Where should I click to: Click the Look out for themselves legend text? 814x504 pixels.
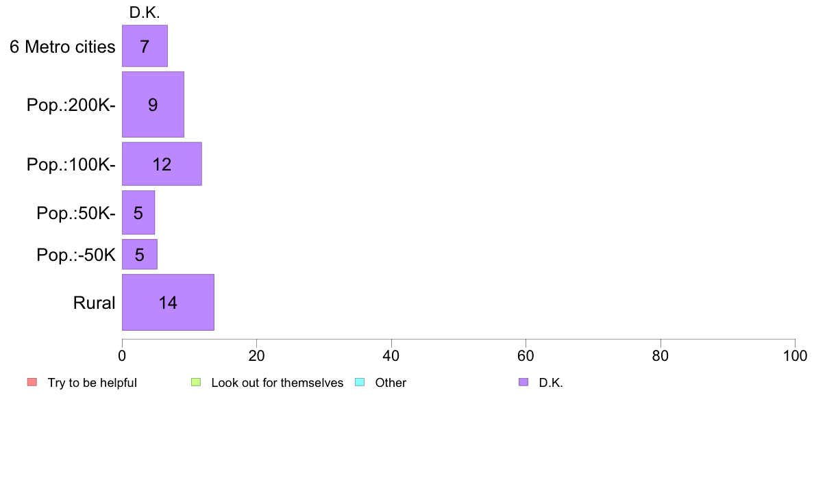tap(277, 383)
